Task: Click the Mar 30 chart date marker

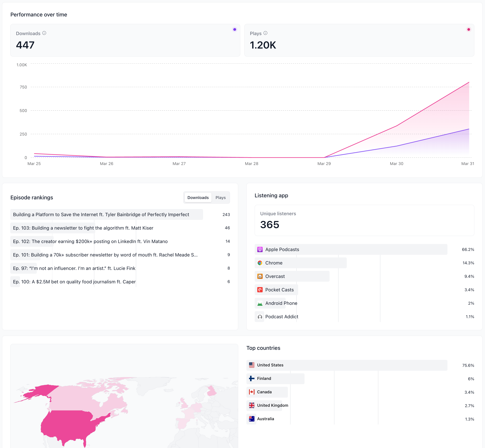Action: point(396,164)
